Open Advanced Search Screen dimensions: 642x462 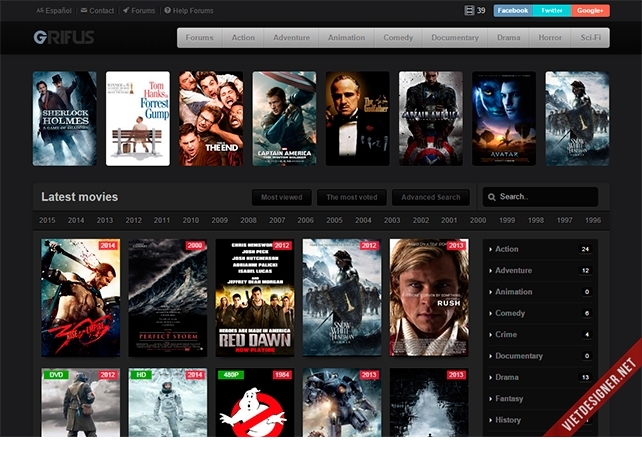[431, 197]
